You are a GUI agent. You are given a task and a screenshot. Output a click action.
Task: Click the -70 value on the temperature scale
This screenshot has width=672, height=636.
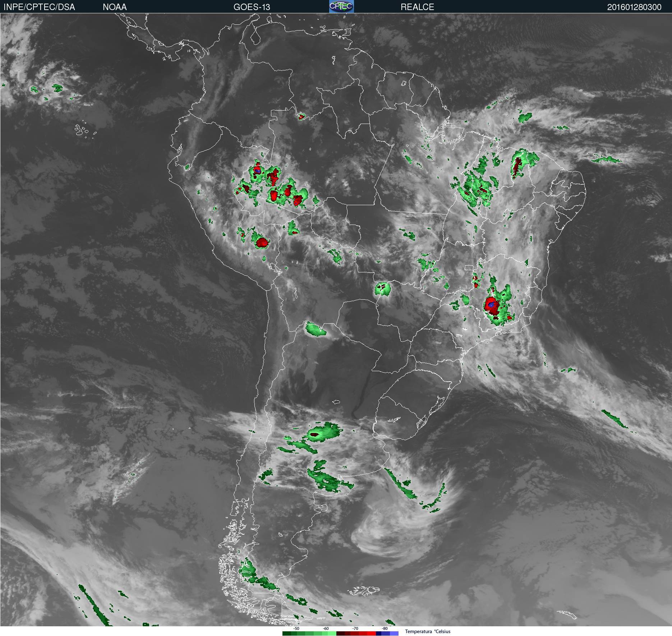[x=355, y=628]
